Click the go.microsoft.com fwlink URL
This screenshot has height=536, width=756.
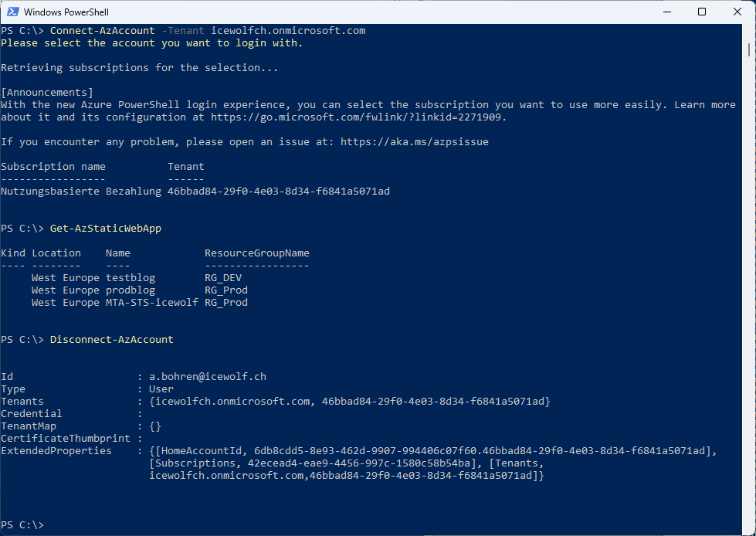(357, 117)
